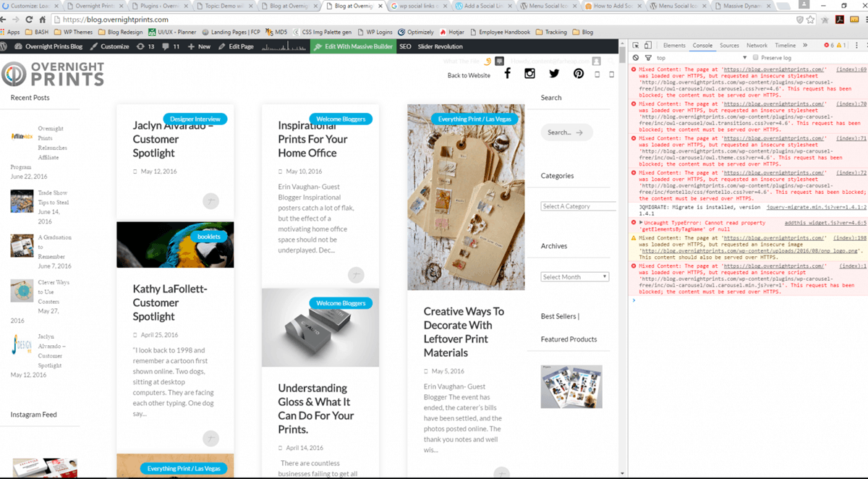Open the Select Month archives dropdown
The width and height of the screenshot is (868, 479).
(x=575, y=277)
